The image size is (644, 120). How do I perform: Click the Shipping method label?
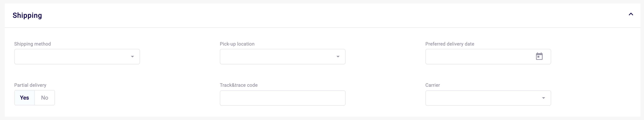pos(32,44)
